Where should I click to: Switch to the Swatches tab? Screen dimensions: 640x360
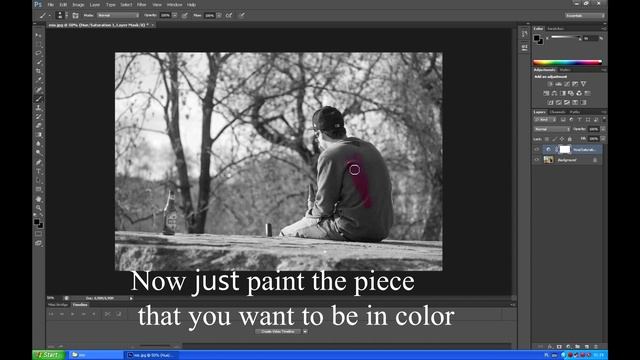(556, 29)
